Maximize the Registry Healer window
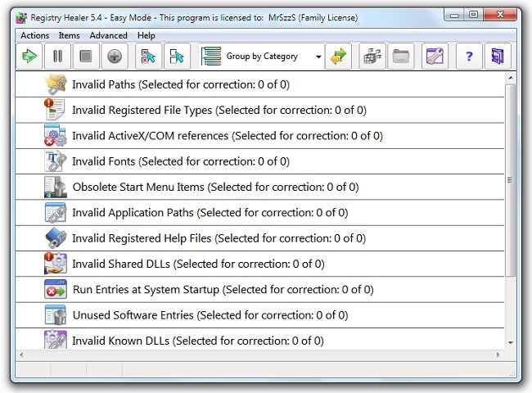 pyautogui.click(x=474, y=15)
